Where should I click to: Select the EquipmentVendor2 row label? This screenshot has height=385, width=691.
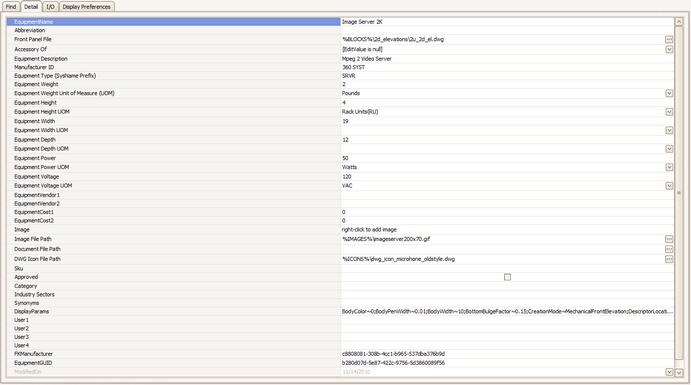[x=37, y=204]
